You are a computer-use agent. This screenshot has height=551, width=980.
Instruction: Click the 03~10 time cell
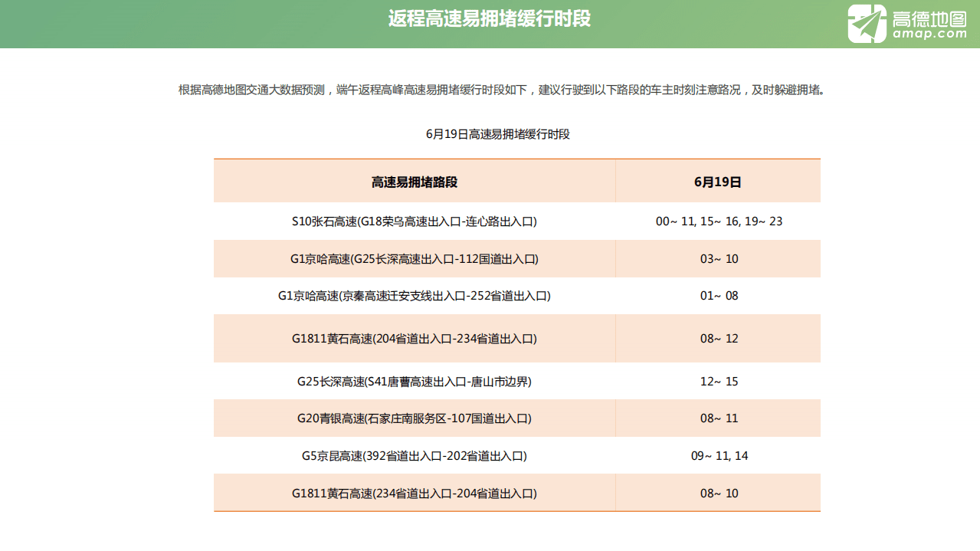718,258
